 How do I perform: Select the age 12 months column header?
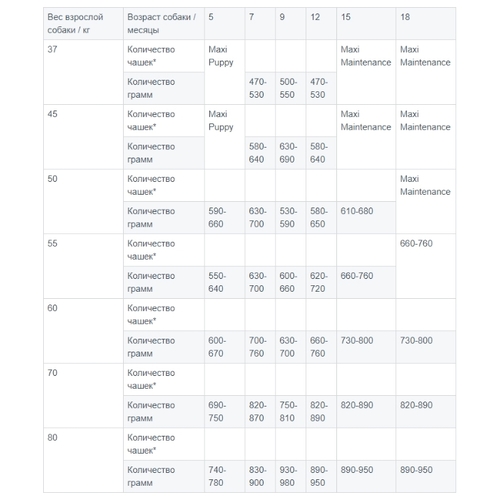pos(321,23)
